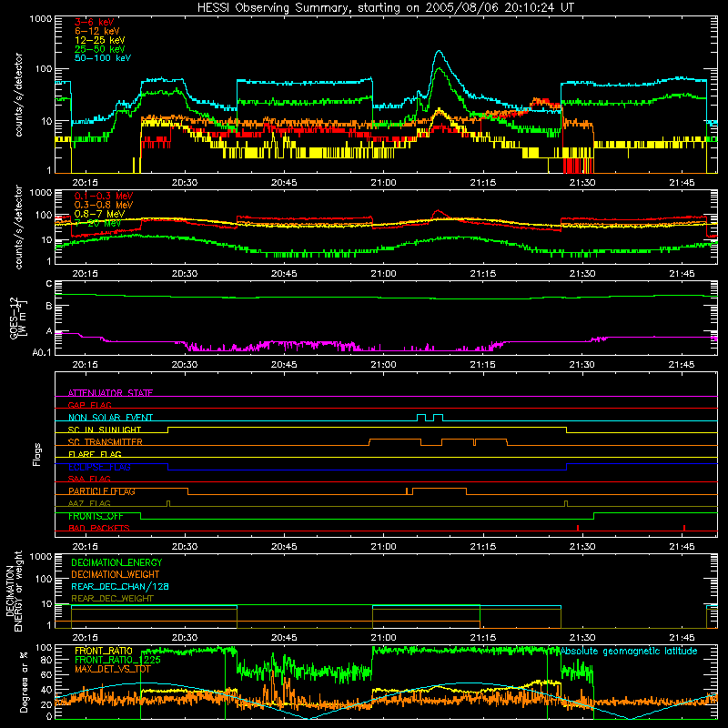Click the yellow 12-25 keV legend entry

pyautogui.click(x=99, y=40)
